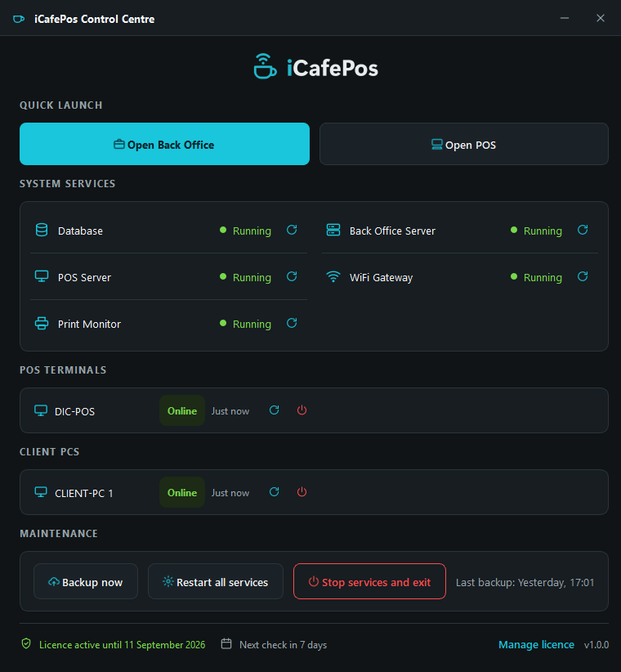The width and height of the screenshot is (621, 672).
Task: Open the Manage licence link
Action: coord(536,644)
